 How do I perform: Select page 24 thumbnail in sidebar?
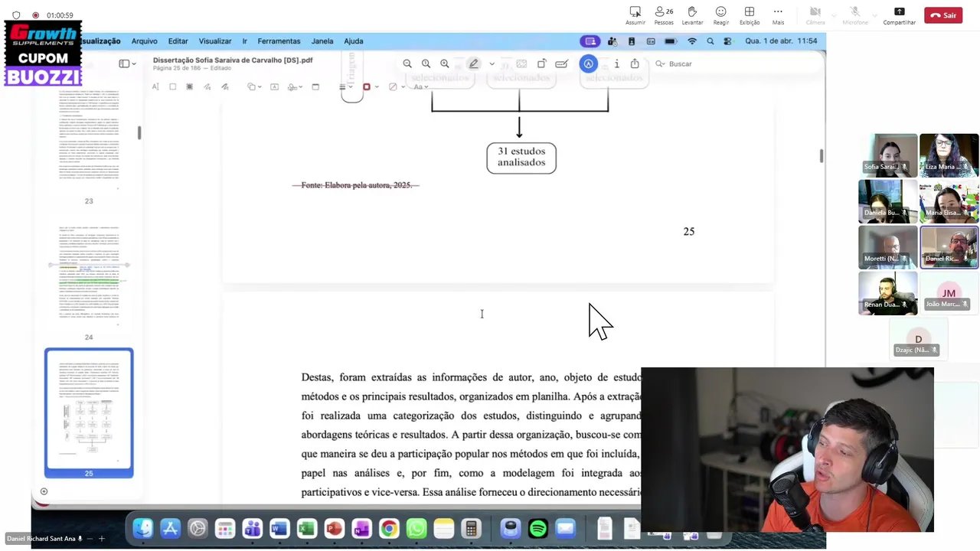point(89,275)
